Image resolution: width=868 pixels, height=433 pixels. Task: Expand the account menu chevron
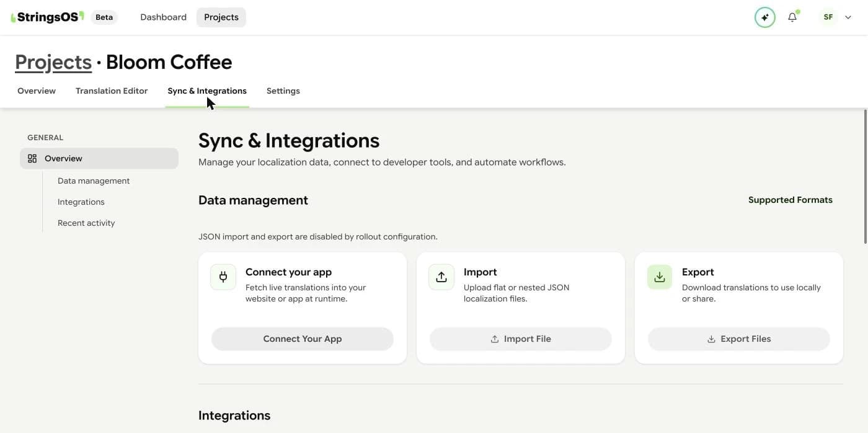coord(848,17)
